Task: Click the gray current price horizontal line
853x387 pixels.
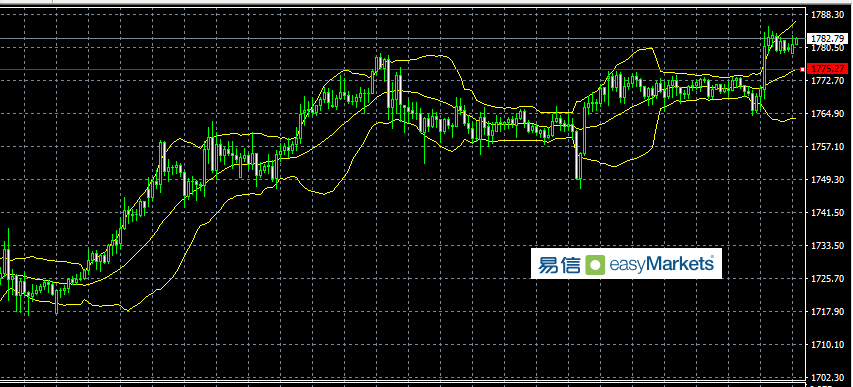Action: coord(403,39)
